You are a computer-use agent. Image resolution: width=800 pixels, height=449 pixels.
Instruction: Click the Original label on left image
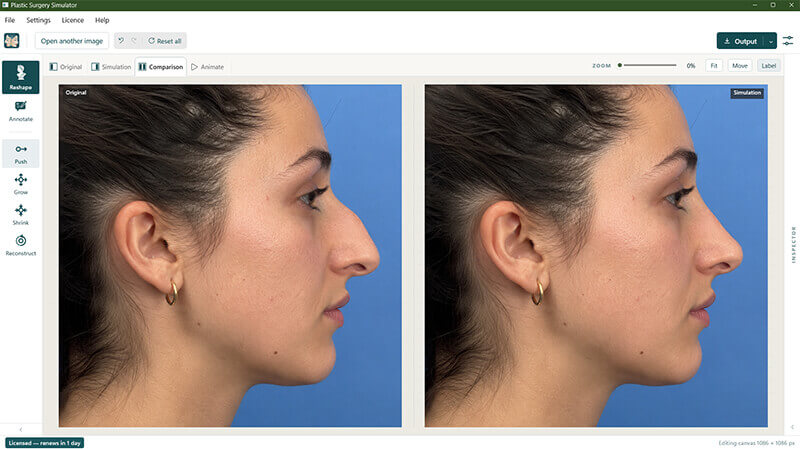(x=76, y=93)
